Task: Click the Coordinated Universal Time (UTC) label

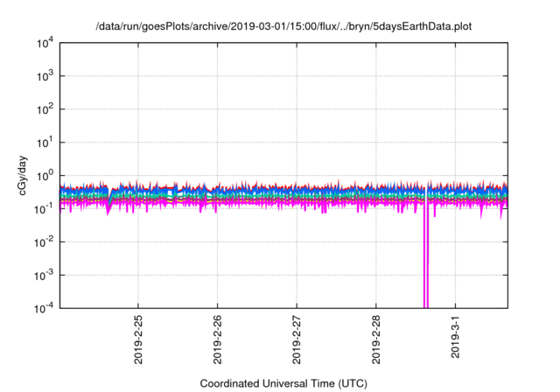Action: click(x=283, y=383)
